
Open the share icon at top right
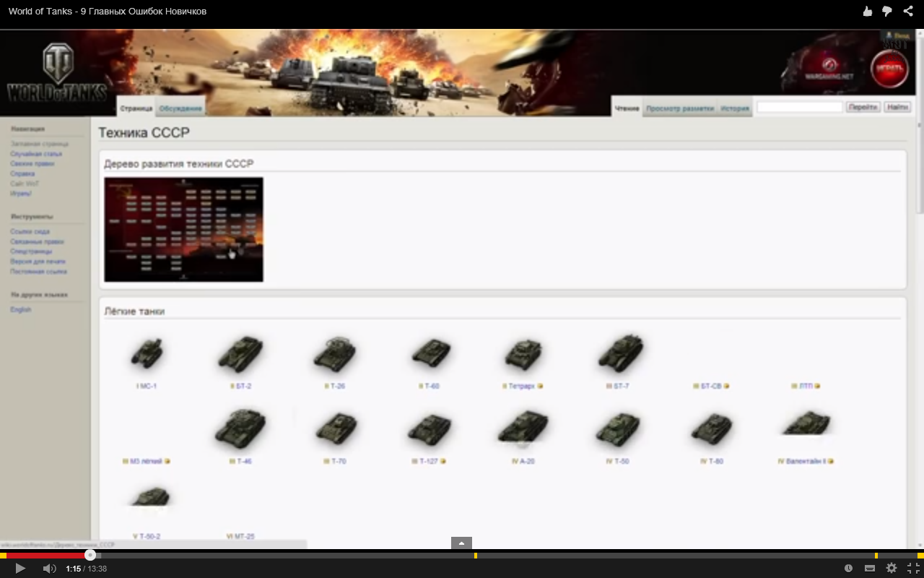point(909,11)
